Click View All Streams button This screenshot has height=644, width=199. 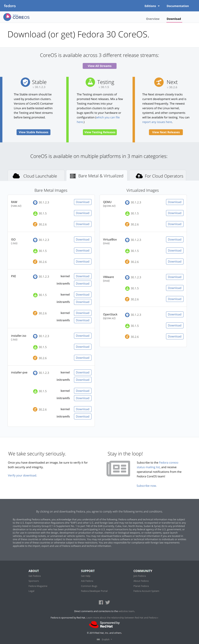pyautogui.click(x=99, y=66)
